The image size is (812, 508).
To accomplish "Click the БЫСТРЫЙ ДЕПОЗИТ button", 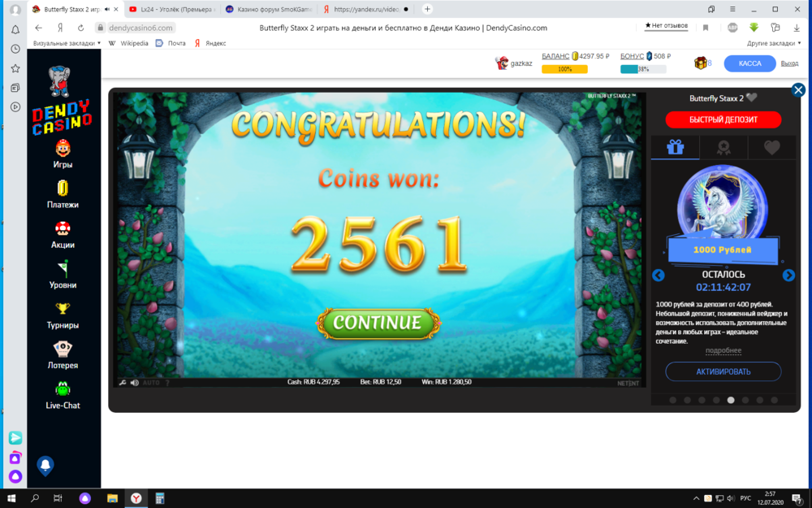I will (723, 119).
